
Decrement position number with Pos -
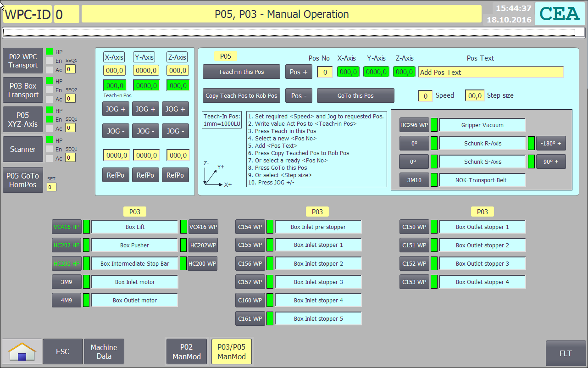[x=299, y=95]
